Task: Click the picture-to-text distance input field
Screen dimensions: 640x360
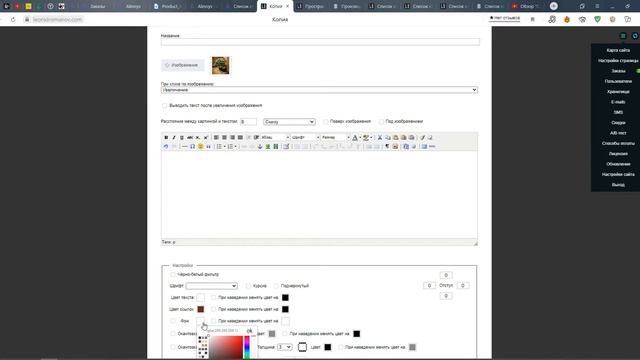Action: tap(248, 122)
